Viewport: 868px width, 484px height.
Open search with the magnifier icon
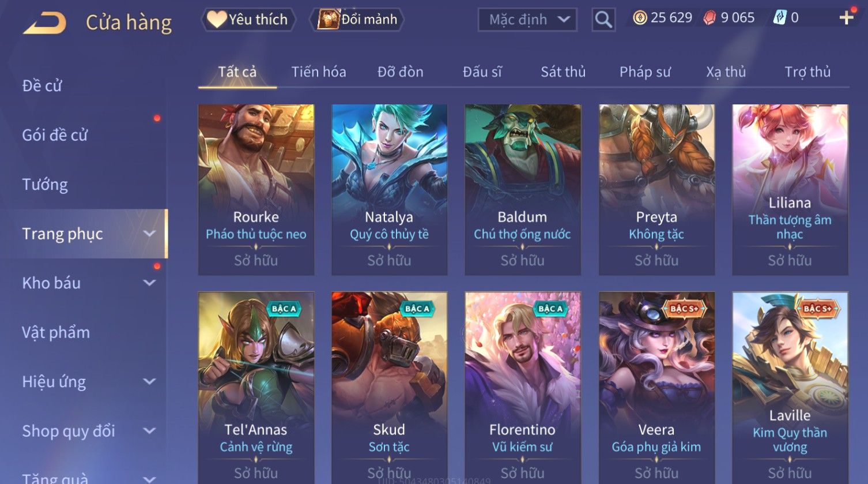click(x=603, y=20)
